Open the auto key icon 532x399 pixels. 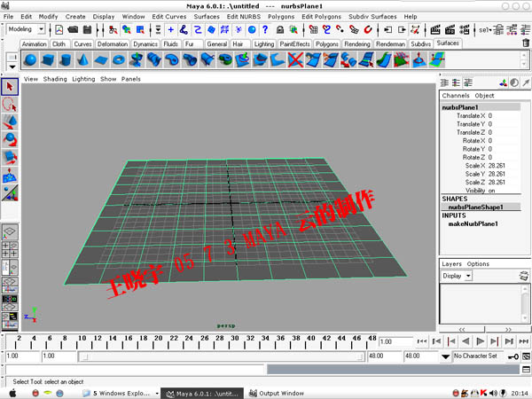tap(512, 356)
